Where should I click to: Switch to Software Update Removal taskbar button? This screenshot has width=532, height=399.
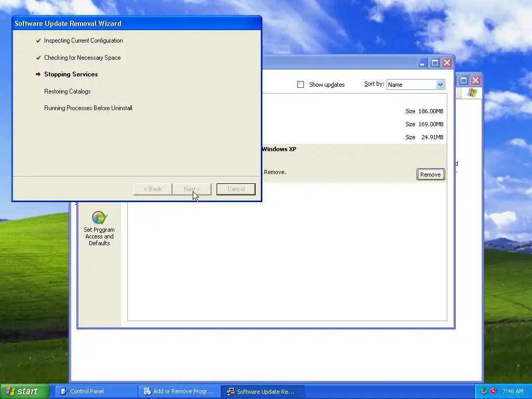[262, 391]
